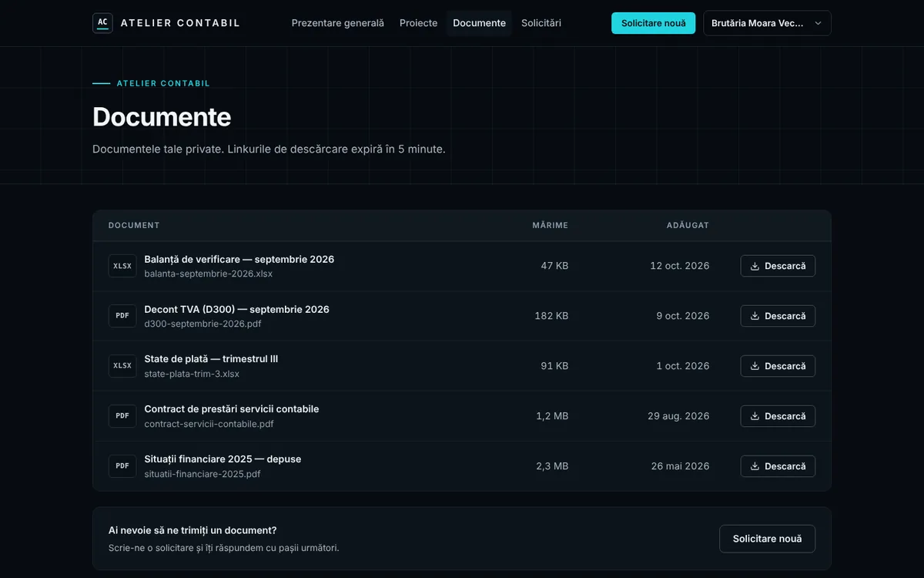Click the file name d300-septembrie-2026.pdf
This screenshot has height=578, width=924.
[x=203, y=324]
